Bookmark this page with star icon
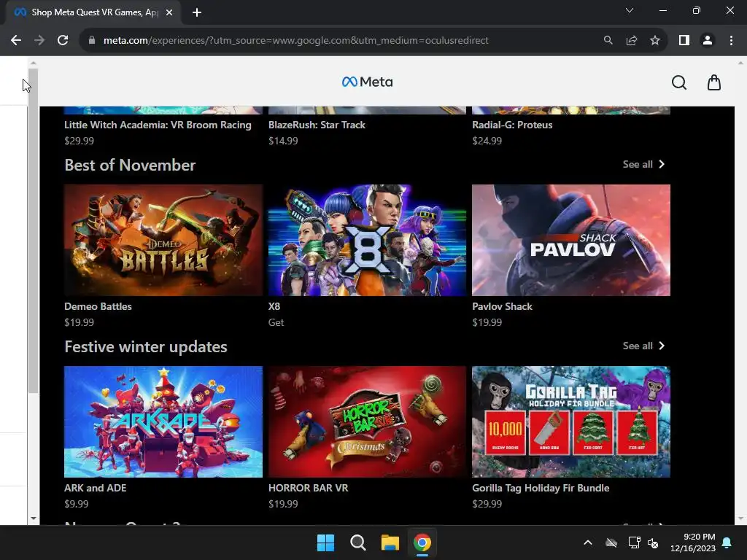747x560 pixels. [x=655, y=41]
